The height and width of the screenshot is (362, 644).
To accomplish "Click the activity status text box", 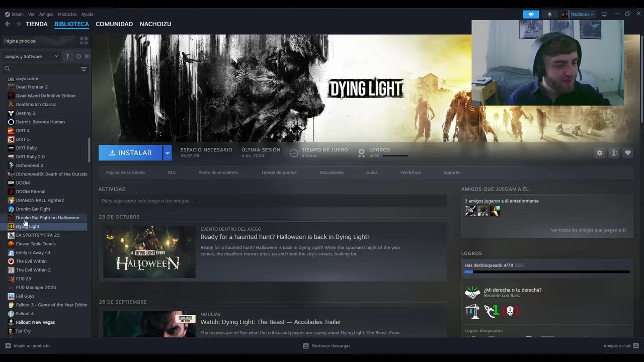I will pyautogui.click(x=273, y=201).
